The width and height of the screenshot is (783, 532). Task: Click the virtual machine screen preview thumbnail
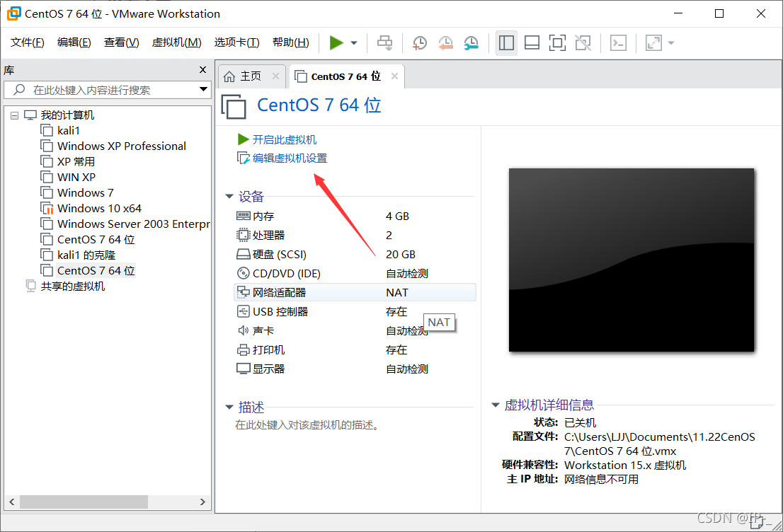tap(631, 260)
